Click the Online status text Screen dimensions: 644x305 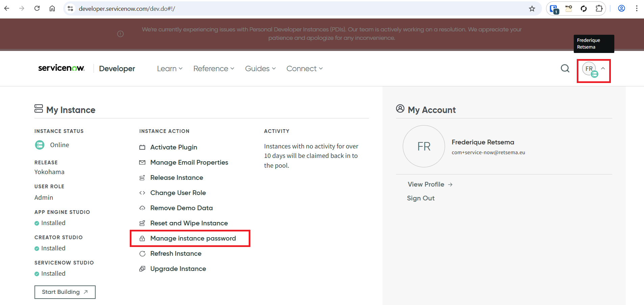(59, 145)
